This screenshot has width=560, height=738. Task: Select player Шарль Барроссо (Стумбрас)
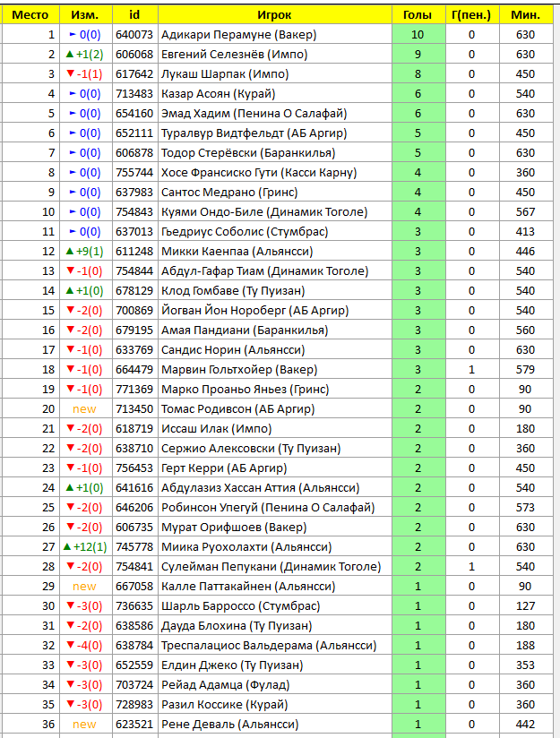click(241, 606)
